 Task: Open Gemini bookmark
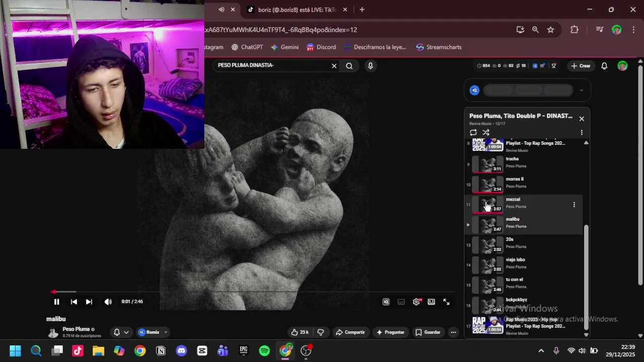click(284, 47)
